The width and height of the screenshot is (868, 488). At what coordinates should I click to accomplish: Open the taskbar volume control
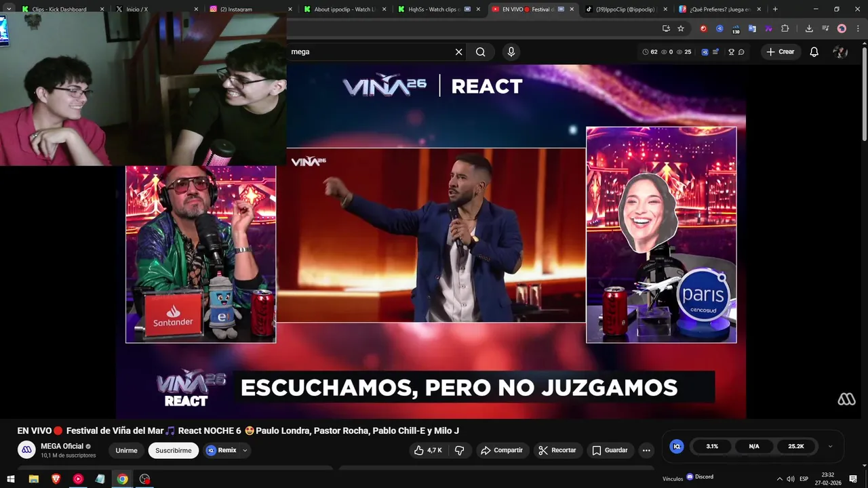pos(791,479)
